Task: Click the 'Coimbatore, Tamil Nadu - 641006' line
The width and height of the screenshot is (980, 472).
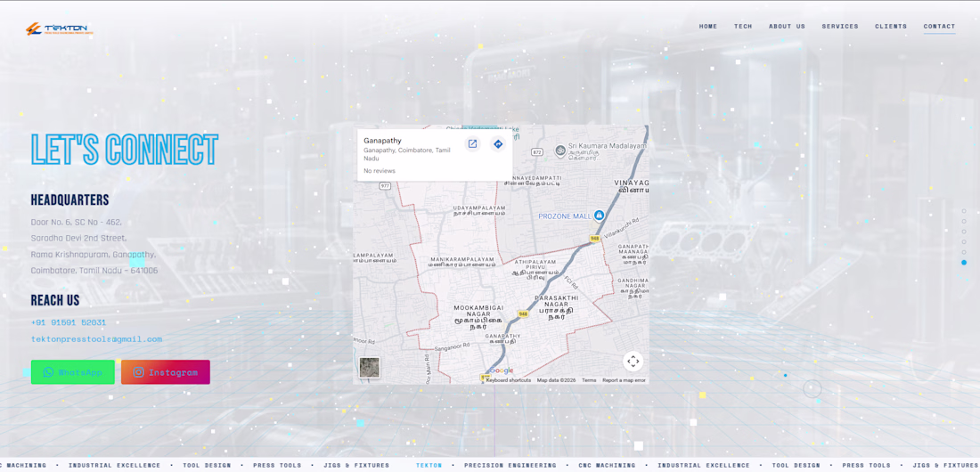Action: 94,271
